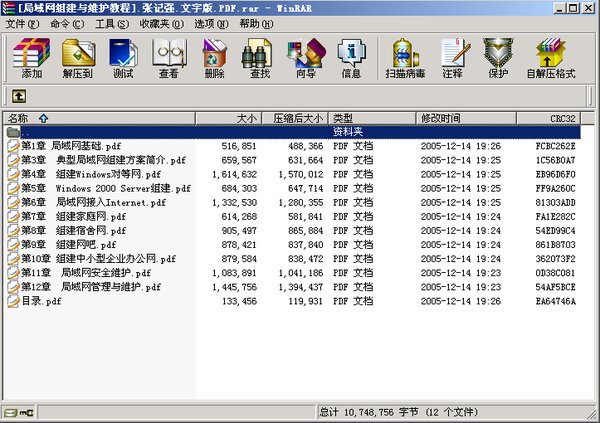
Task: Select the PDF icon for 第1章 局域网基础.pdf
Action: (x=13, y=146)
